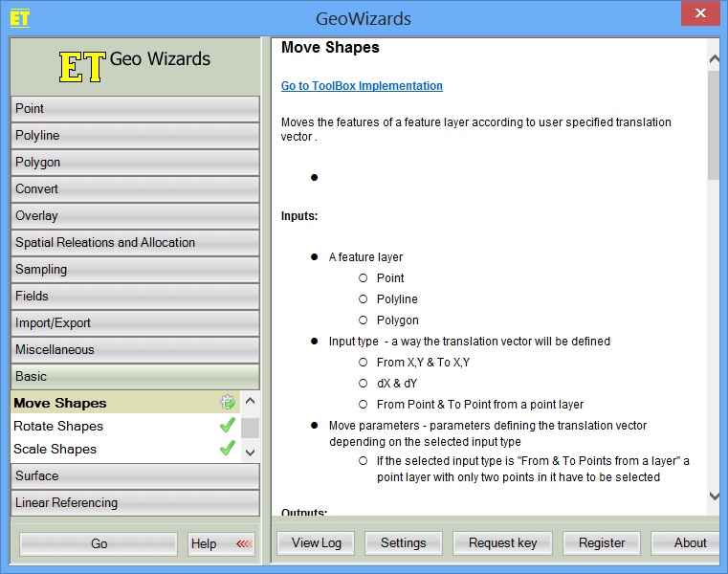The height and width of the screenshot is (574, 728).
Task: Click 'A feature layer' bullet text
Action: point(365,256)
